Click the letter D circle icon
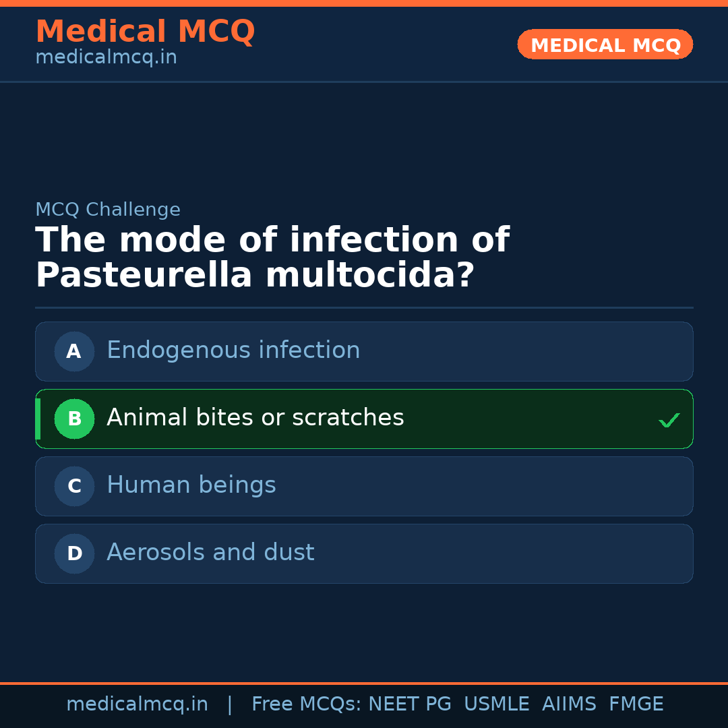 pyautogui.click(x=74, y=553)
